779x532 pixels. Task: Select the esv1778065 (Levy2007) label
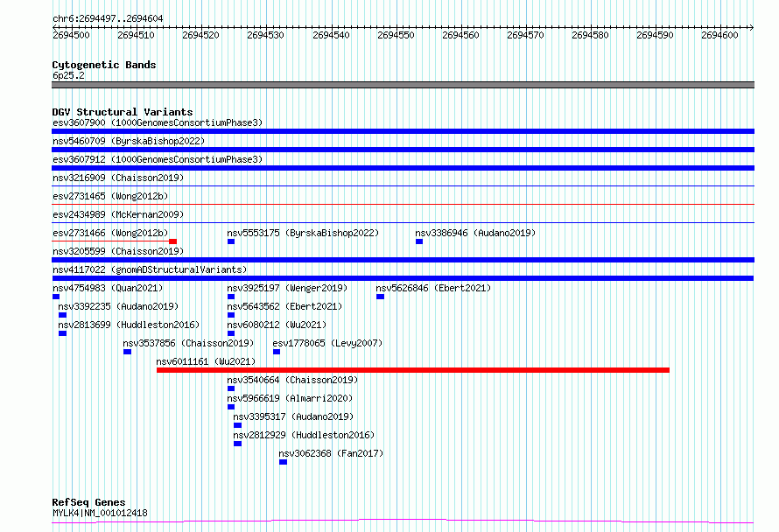click(327, 343)
